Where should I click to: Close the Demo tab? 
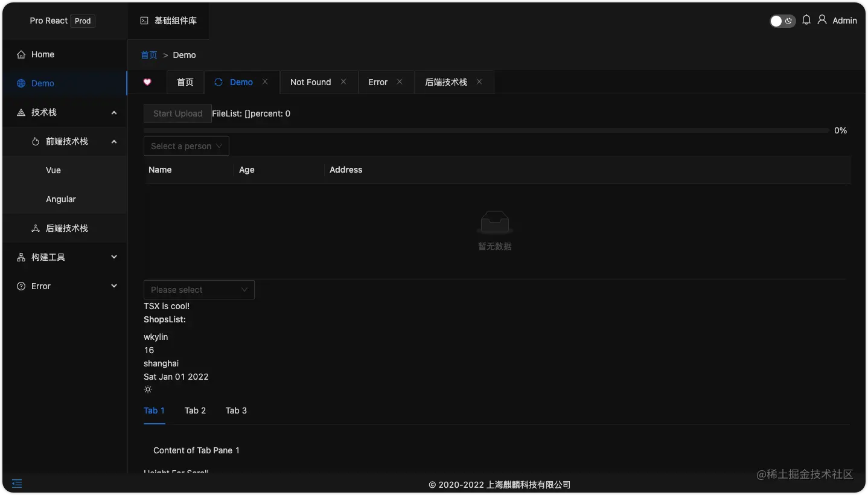coord(265,81)
